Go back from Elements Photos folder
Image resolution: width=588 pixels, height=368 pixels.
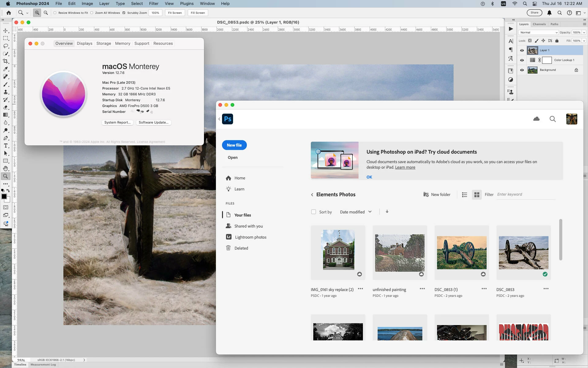[x=312, y=195]
